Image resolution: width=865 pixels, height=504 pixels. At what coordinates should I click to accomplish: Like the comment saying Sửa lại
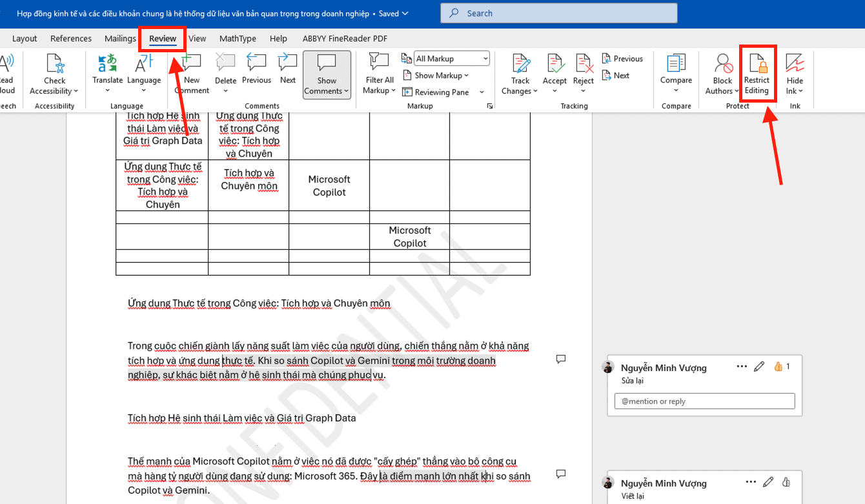pos(778,367)
